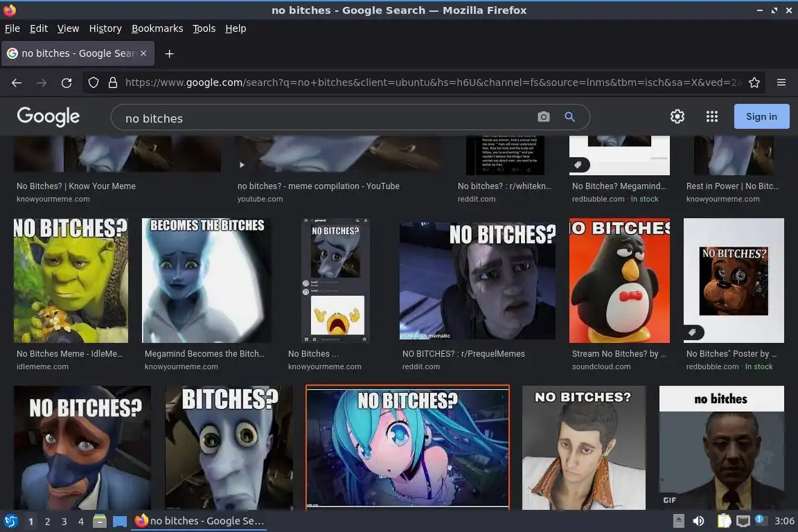This screenshot has width=798, height=532.
Task: Open the Anakin 'NO BITCHES?' thumbnail
Action: tap(477, 281)
